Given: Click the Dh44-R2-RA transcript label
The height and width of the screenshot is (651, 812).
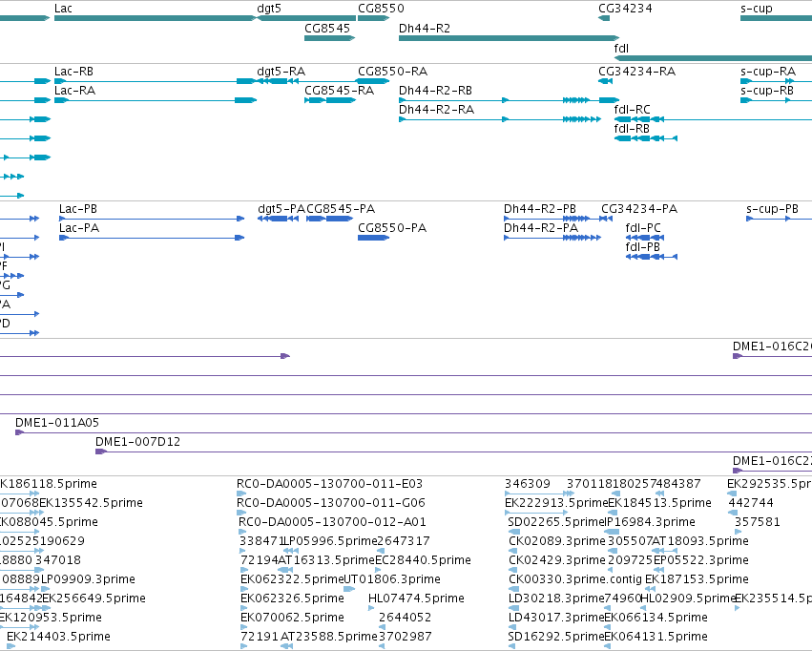Looking at the screenshot, I should tap(437, 110).
